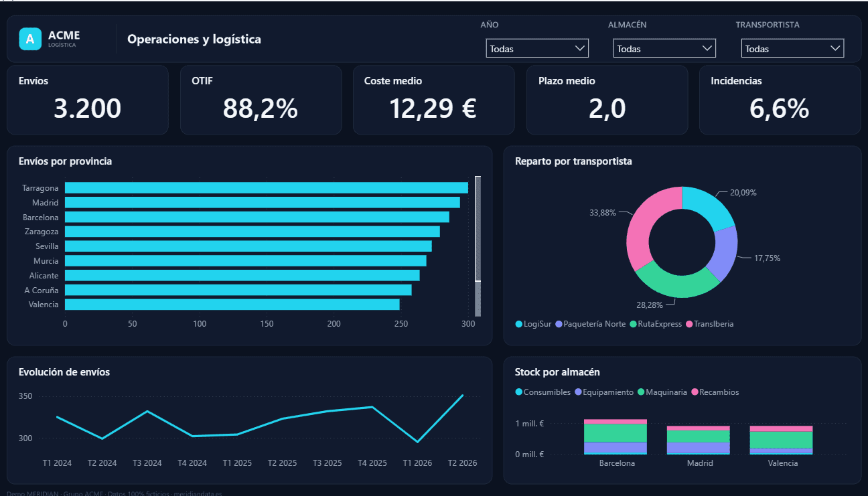The height and width of the screenshot is (496, 868).
Task: Click the Evolución de envíos title
Action: [x=64, y=372]
